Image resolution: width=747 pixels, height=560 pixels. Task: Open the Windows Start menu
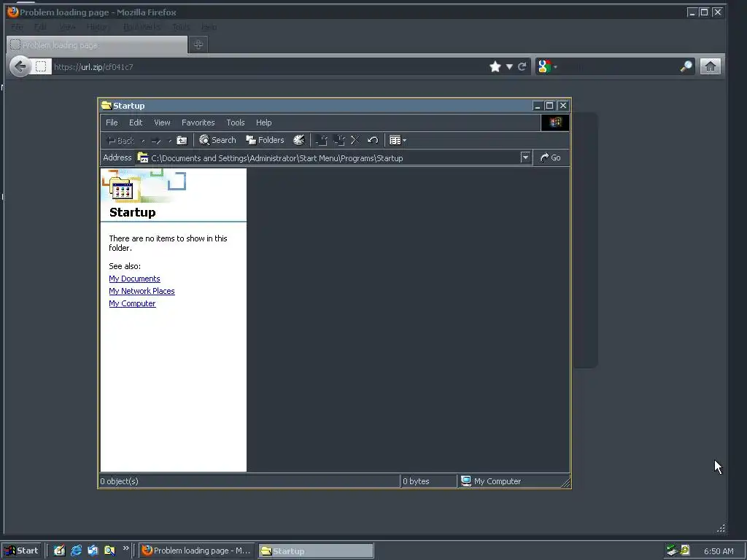(x=22, y=551)
